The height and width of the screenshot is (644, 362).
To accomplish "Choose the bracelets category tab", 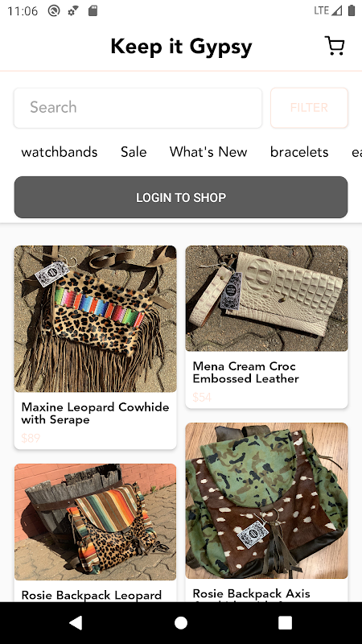I will pyautogui.click(x=299, y=152).
